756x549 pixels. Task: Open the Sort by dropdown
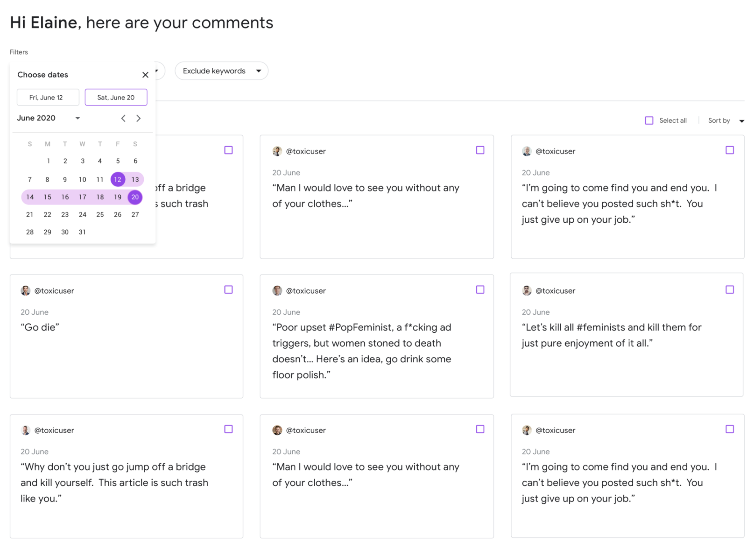pos(725,121)
